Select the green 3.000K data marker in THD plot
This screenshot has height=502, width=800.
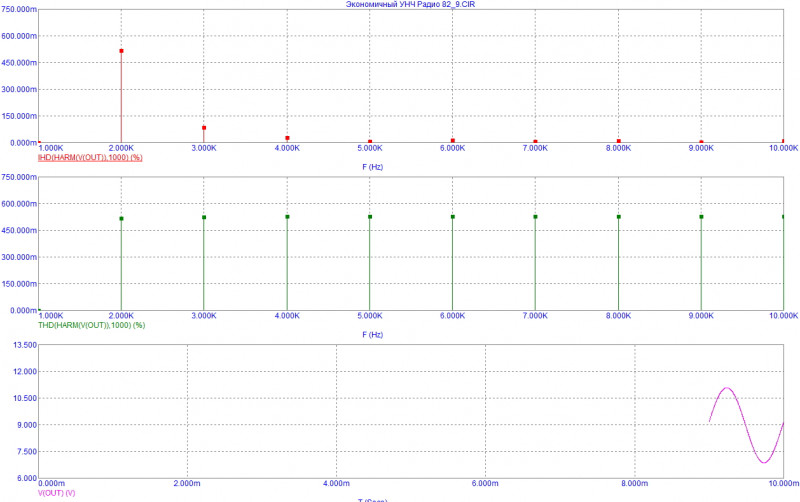(x=204, y=217)
